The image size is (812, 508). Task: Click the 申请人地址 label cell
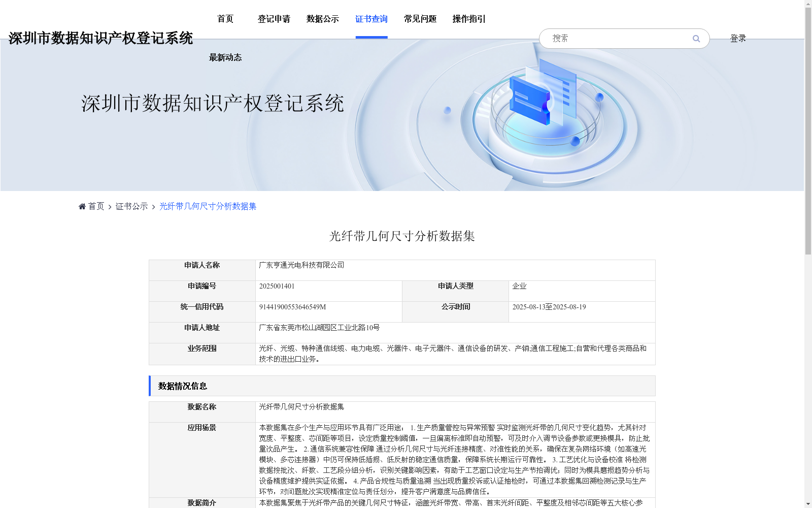pos(202,333)
